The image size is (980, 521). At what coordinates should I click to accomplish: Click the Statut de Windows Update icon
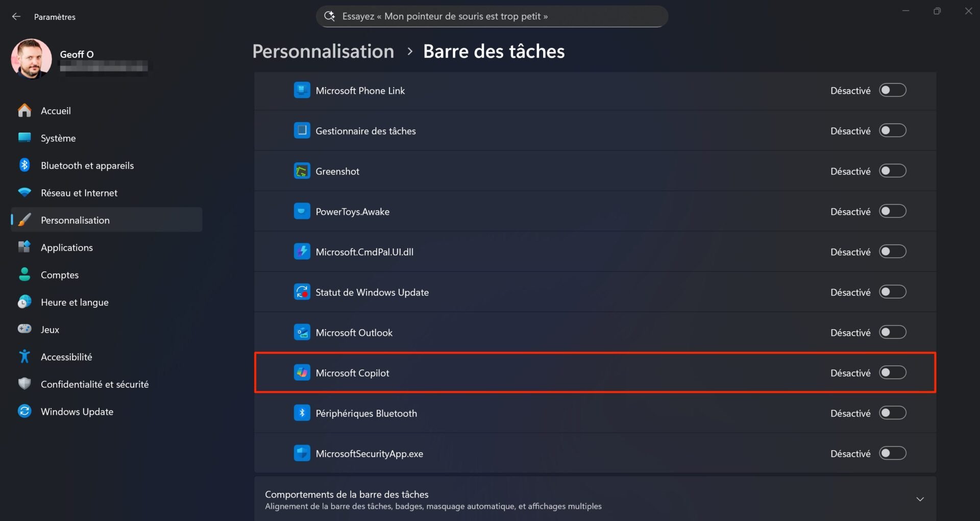(302, 291)
